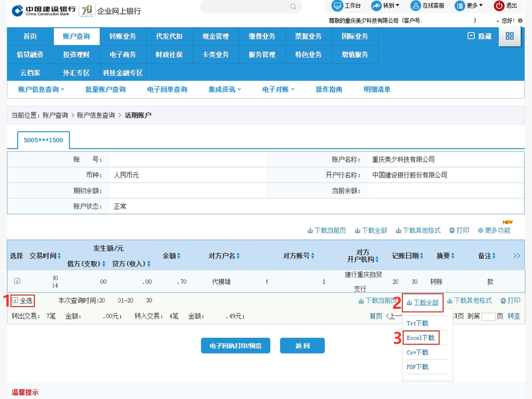Open 在线客服 customer service icon
532x399 pixels.
(415, 6)
